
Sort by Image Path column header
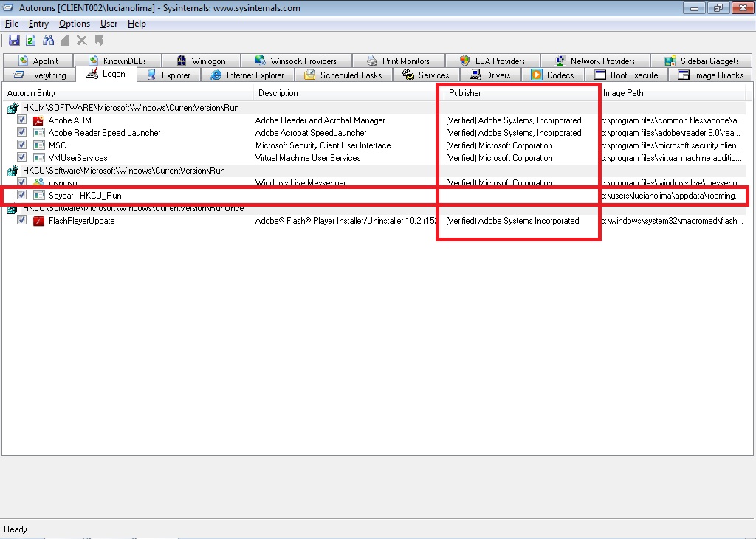(x=673, y=93)
